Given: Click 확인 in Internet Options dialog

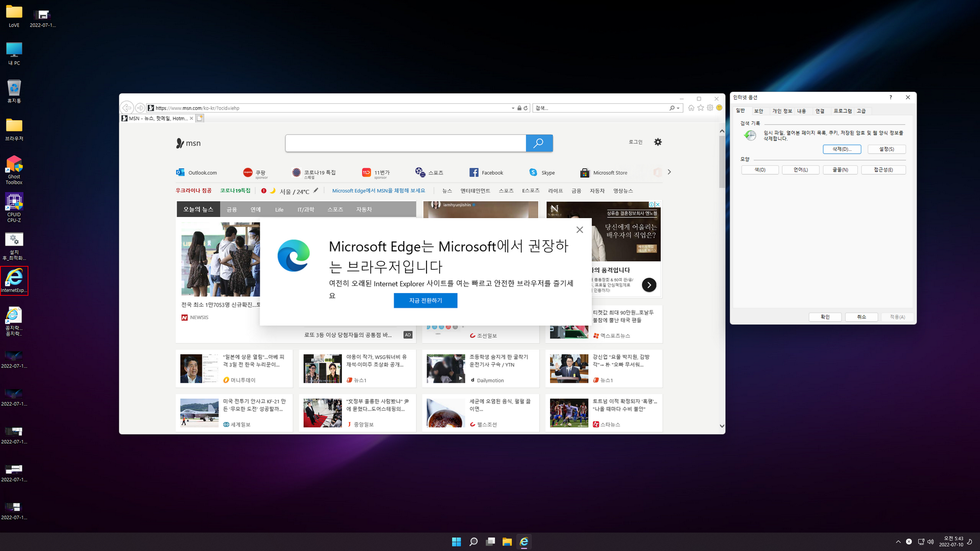Looking at the screenshot, I should click(825, 317).
